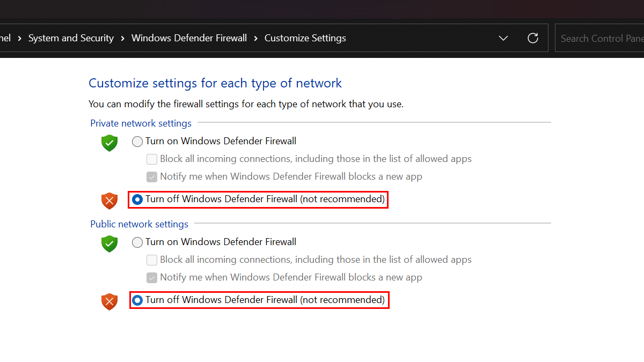Expand the leftmost breadcrumb chevron in the address bar
This screenshot has width=644, height=362.
pos(19,38)
